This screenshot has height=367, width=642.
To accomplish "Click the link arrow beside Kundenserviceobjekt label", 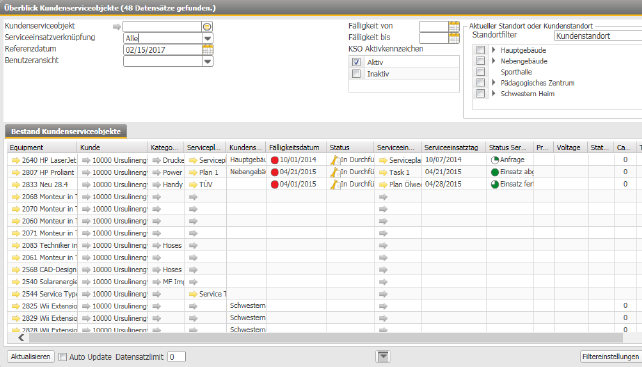I will click(x=117, y=27).
